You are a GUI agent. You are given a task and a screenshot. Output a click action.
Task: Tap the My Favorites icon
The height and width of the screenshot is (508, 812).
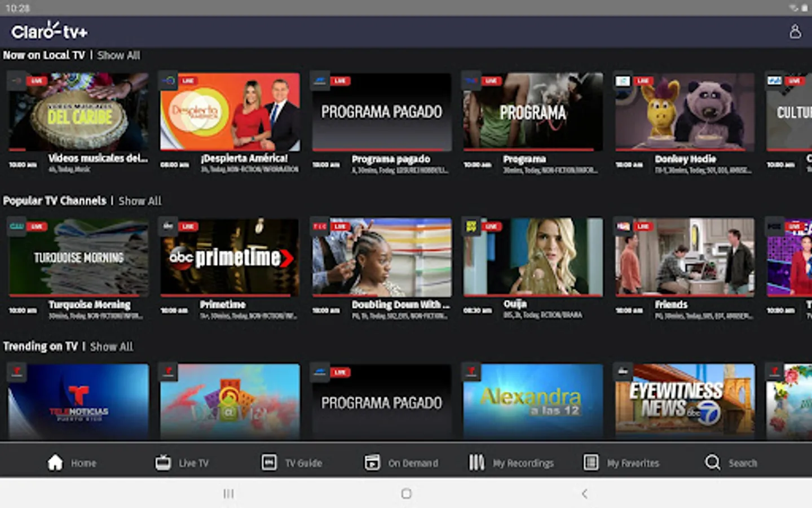[x=590, y=462]
